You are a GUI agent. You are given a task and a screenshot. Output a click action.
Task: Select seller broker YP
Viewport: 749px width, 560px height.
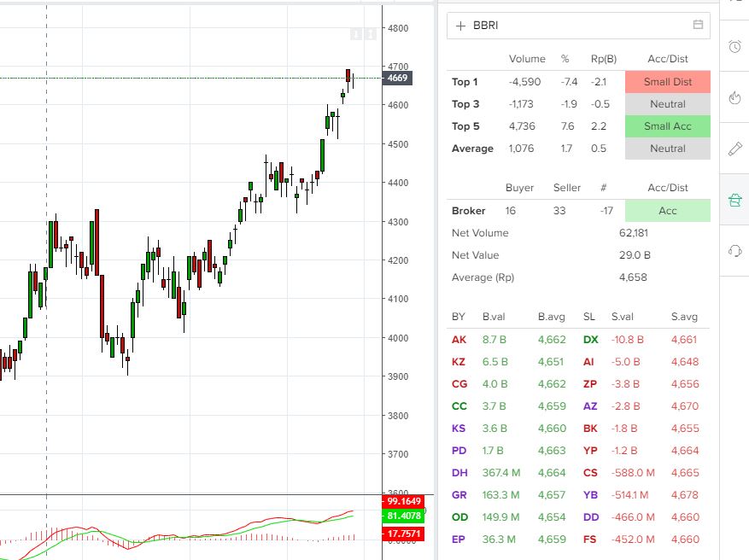coord(590,451)
